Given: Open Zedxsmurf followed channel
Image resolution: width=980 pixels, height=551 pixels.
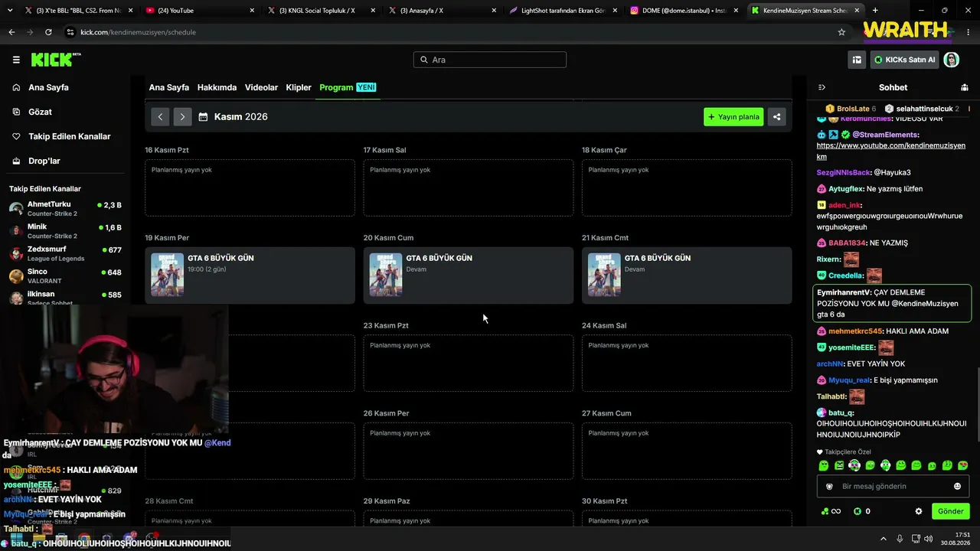Looking at the screenshot, I should [x=65, y=253].
